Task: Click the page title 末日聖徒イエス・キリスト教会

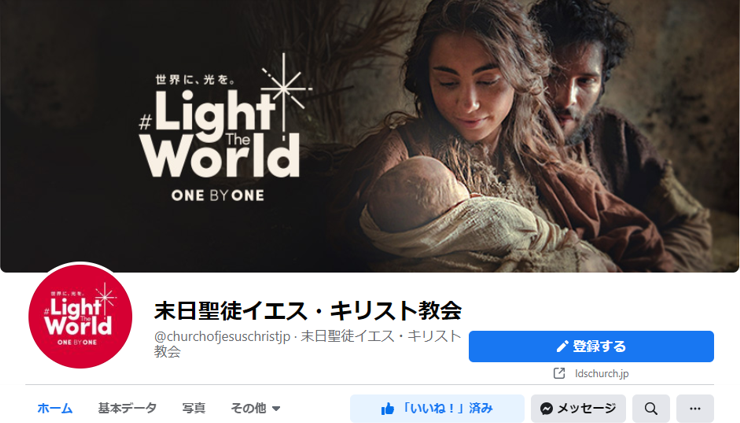Action: point(308,311)
